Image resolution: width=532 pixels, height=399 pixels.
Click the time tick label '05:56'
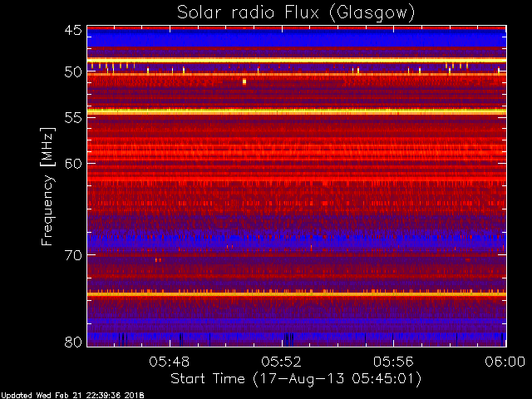pyautogui.click(x=393, y=362)
